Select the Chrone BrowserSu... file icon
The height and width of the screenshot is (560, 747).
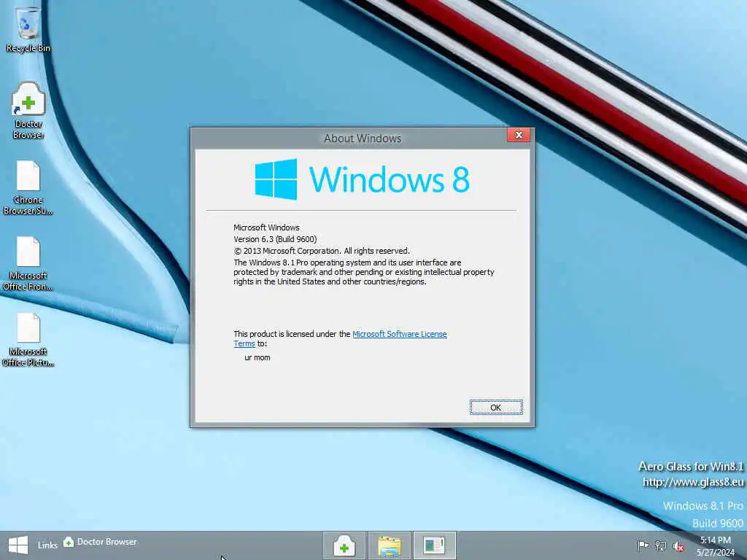point(28,188)
